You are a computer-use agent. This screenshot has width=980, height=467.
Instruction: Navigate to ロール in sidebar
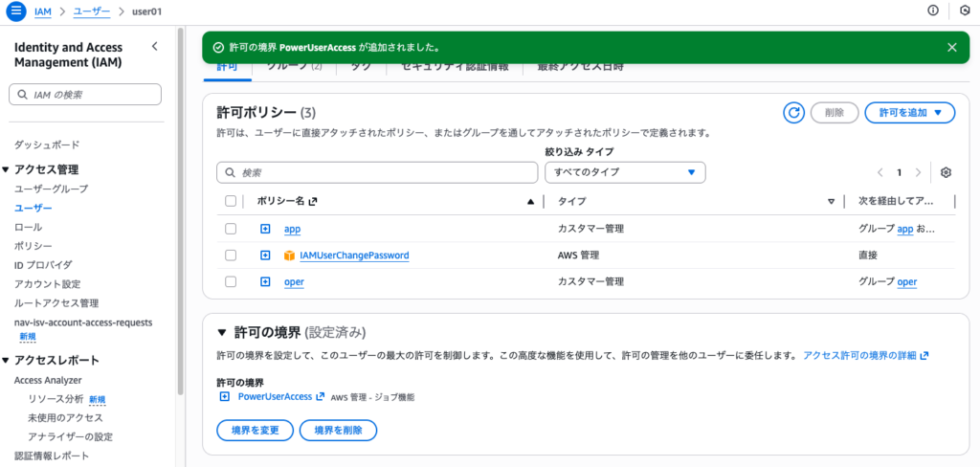pos(28,227)
